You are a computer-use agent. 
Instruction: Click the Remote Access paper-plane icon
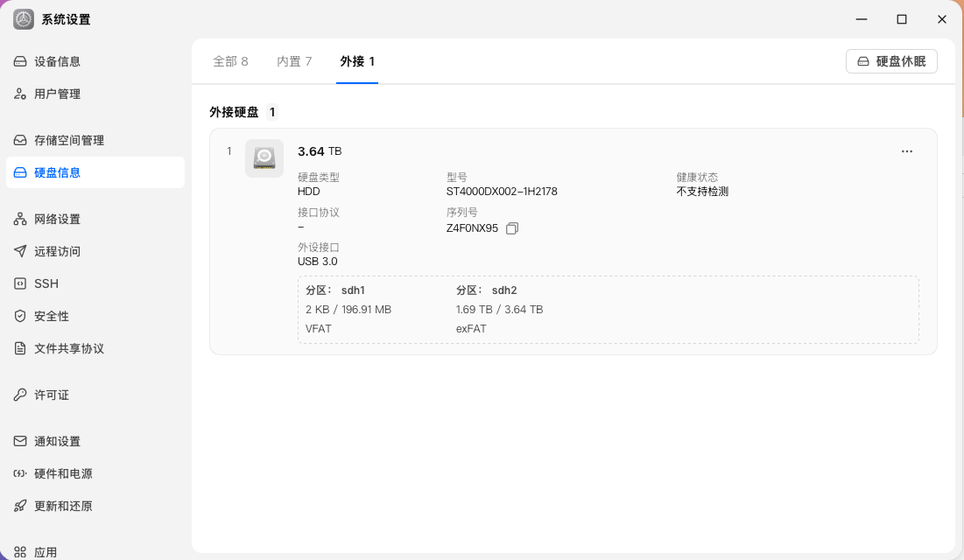tap(20, 251)
